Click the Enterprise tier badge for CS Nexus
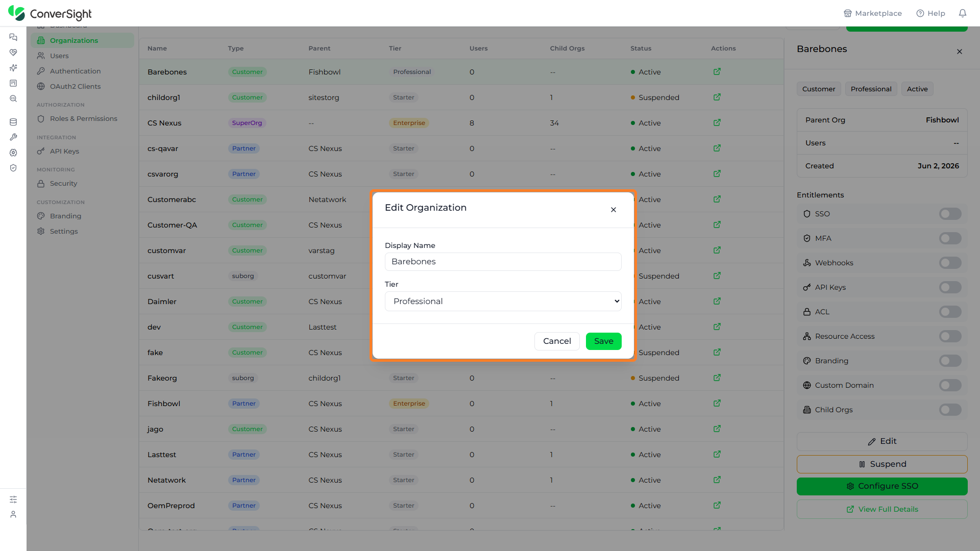 tap(409, 123)
